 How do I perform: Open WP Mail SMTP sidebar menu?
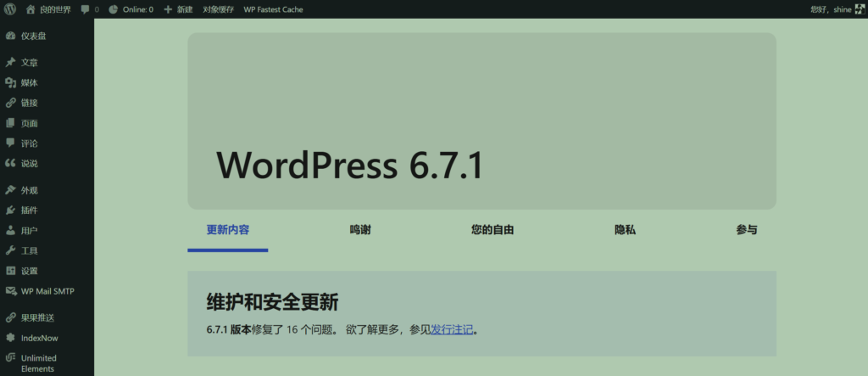click(x=47, y=291)
